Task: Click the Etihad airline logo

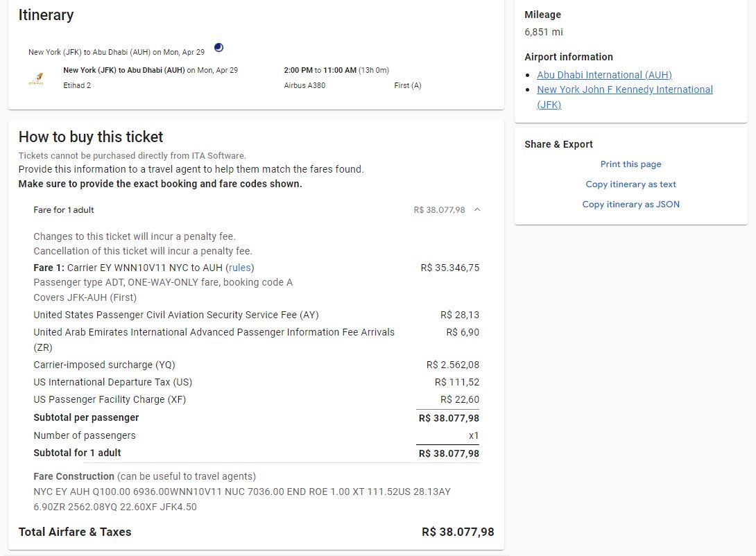Action: pos(37,78)
